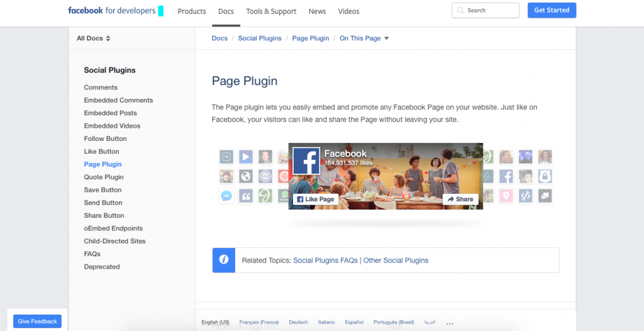Click the map-pattern tile in icon grid
Screen dimensions: 644x331
point(525,157)
